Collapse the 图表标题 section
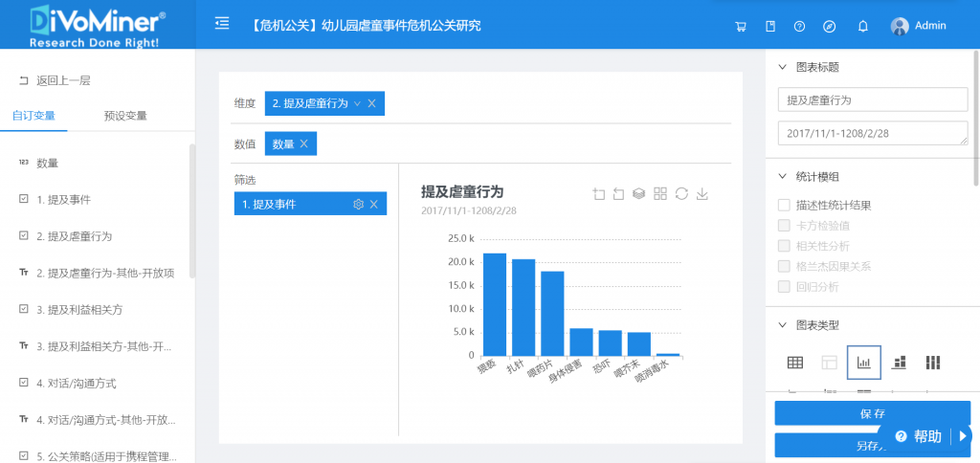This screenshot has width=980, height=463. (x=782, y=67)
